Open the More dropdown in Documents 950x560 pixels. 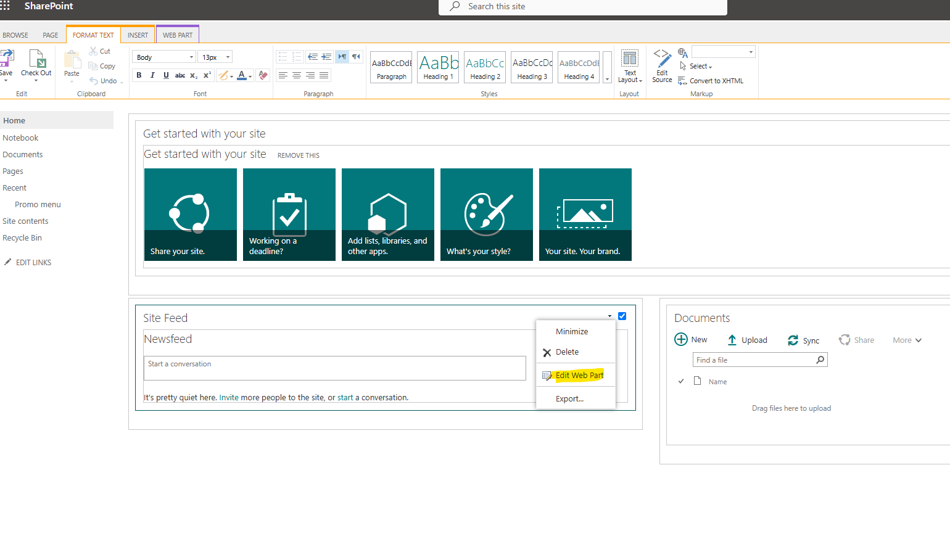pos(907,340)
